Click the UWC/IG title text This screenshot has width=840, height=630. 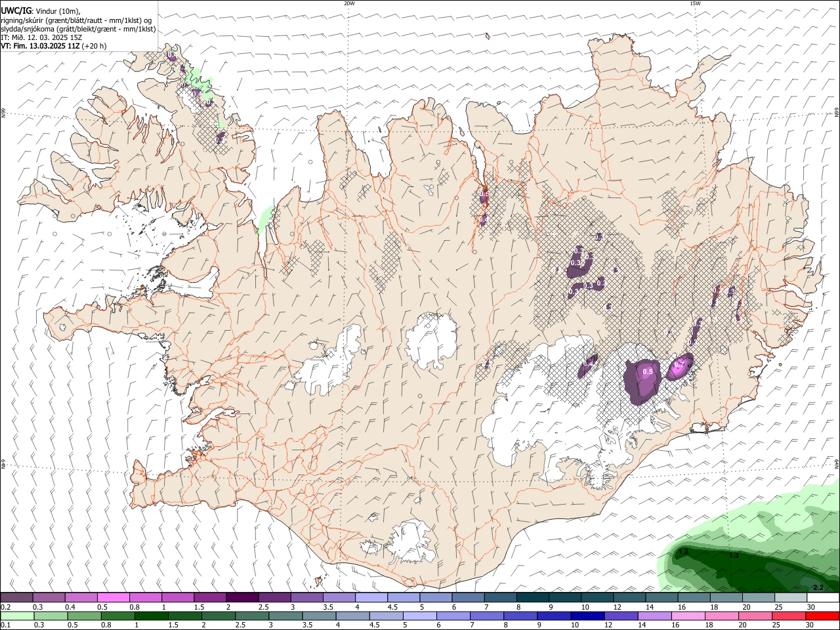(16, 11)
